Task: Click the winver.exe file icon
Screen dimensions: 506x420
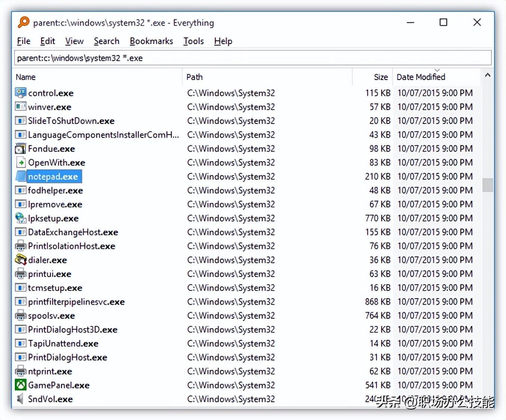Action: click(x=21, y=107)
